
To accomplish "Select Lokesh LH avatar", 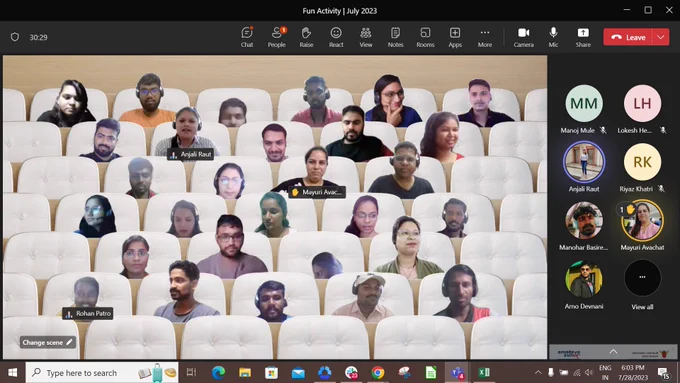I will 642,103.
